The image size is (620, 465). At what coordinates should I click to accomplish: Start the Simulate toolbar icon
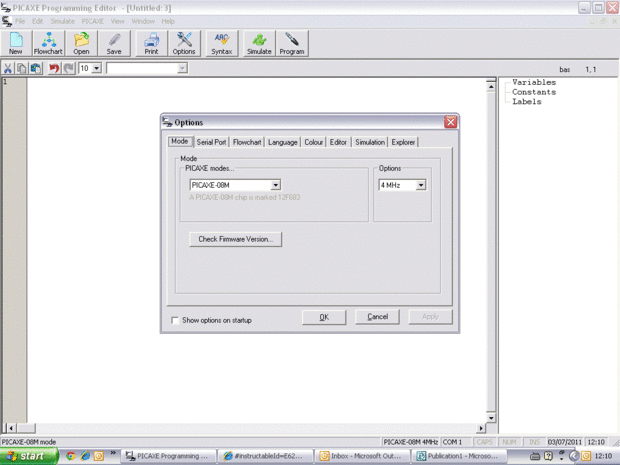coord(259,43)
